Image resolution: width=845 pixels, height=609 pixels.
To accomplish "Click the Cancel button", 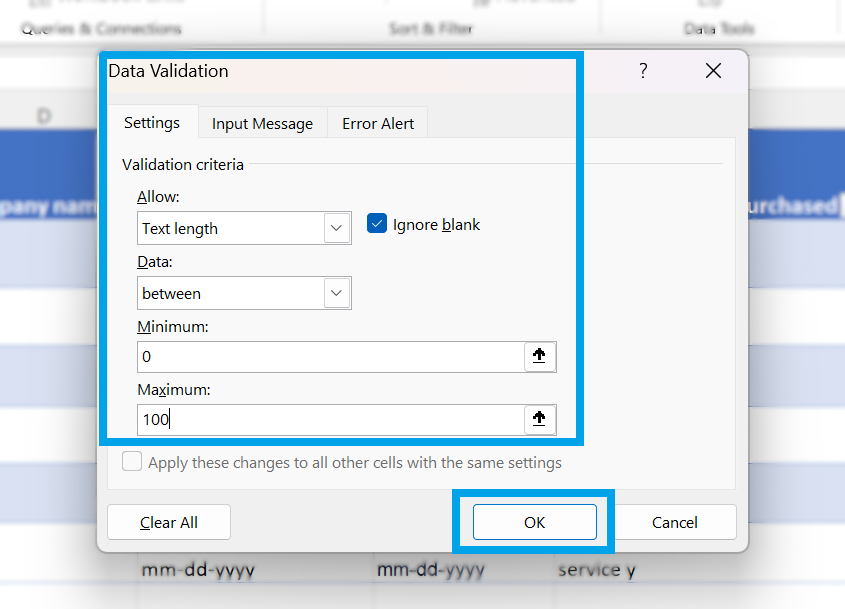I will coord(675,522).
